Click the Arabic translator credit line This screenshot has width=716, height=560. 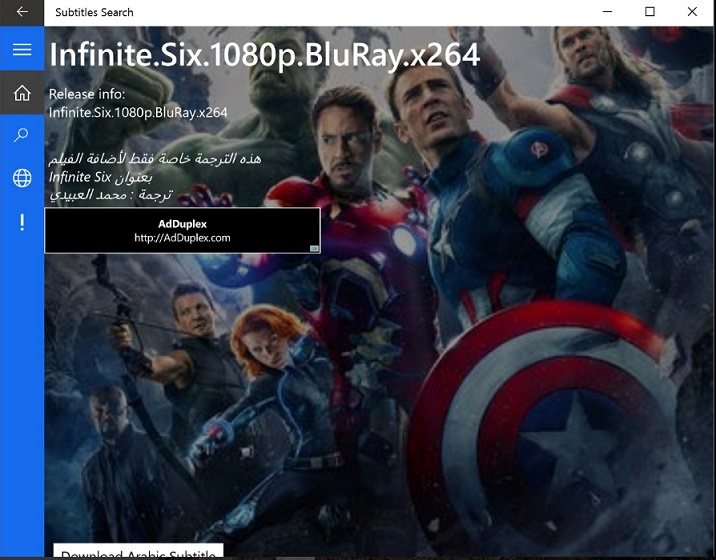tap(111, 194)
